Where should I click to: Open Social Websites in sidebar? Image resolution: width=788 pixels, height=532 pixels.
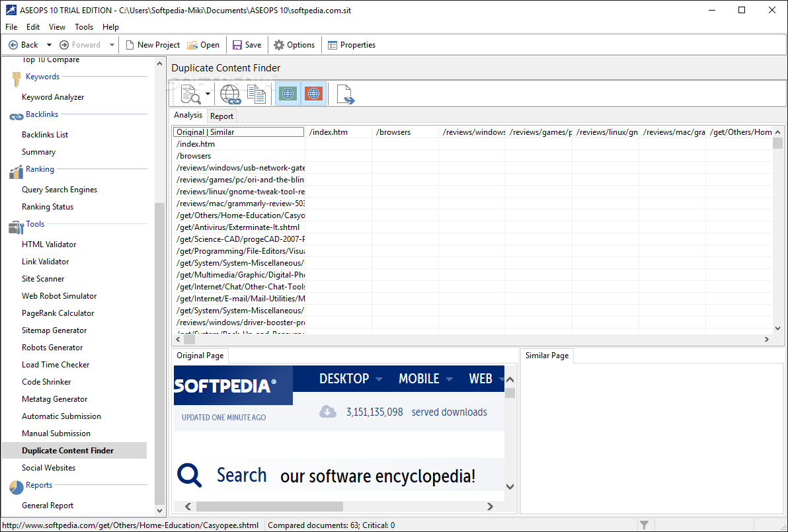coord(48,468)
